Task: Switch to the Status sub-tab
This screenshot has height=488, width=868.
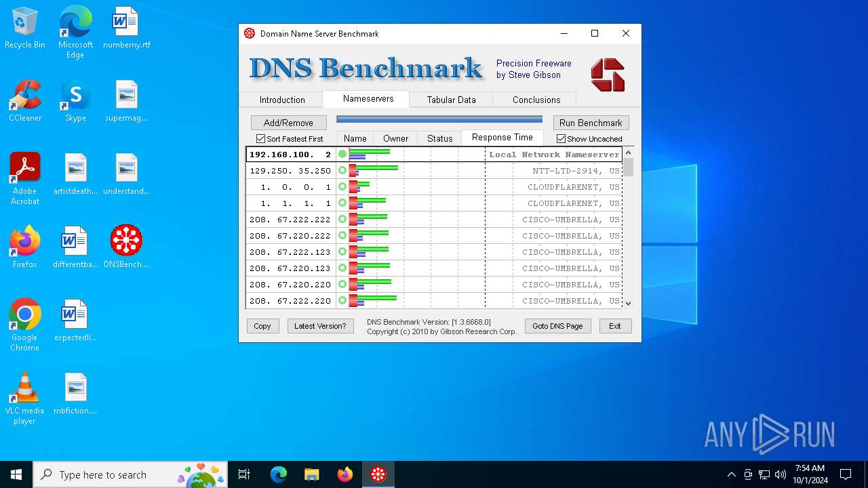Action: pyautogui.click(x=440, y=138)
